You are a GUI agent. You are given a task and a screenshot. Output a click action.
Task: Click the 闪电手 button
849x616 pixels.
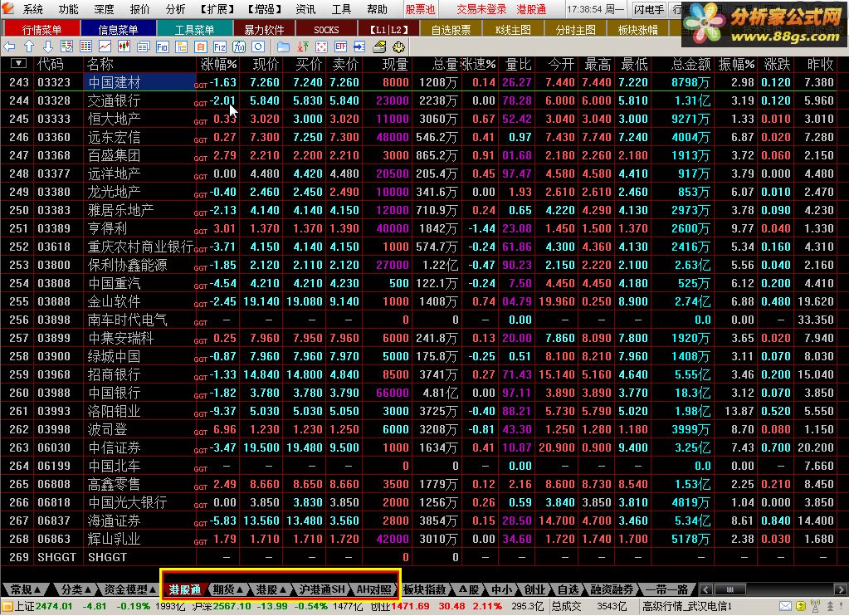pos(649,9)
